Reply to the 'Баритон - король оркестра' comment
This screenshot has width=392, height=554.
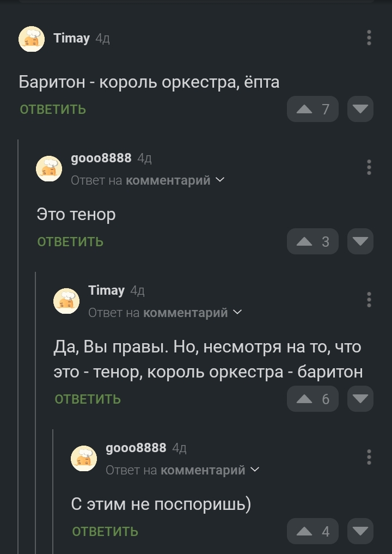pyautogui.click(x=53, y=109)
